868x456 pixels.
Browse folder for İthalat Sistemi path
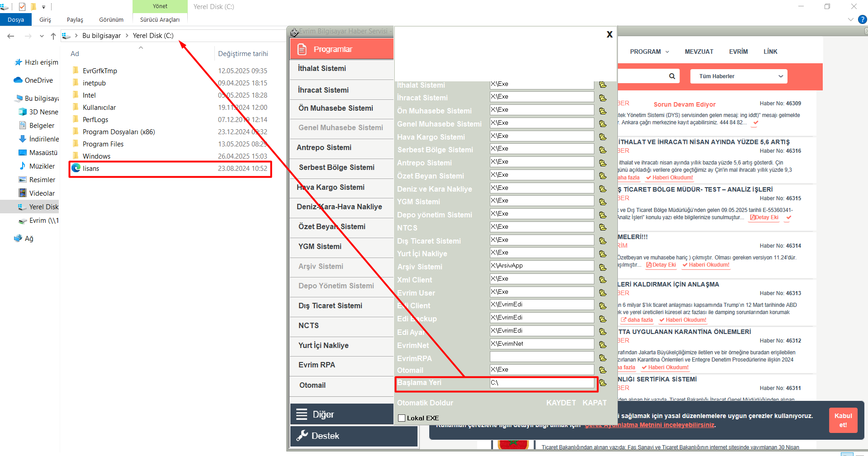tap(602, 85)
